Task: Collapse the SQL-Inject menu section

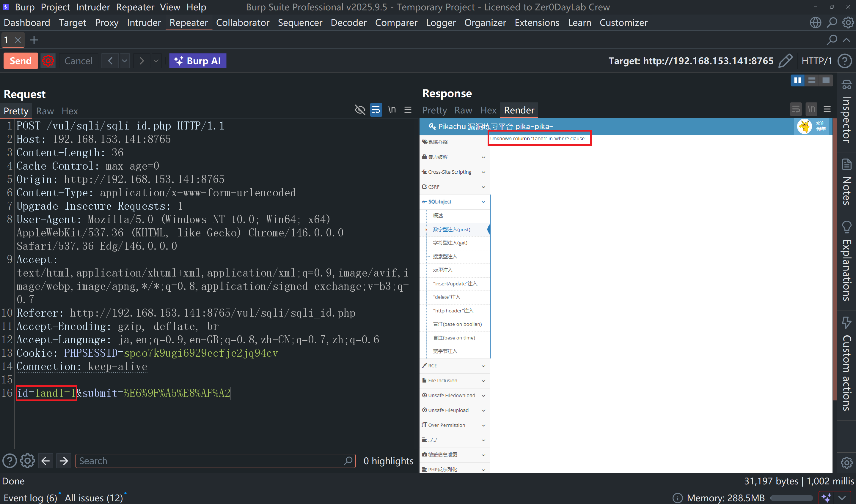Action: (x=455, y=202)
